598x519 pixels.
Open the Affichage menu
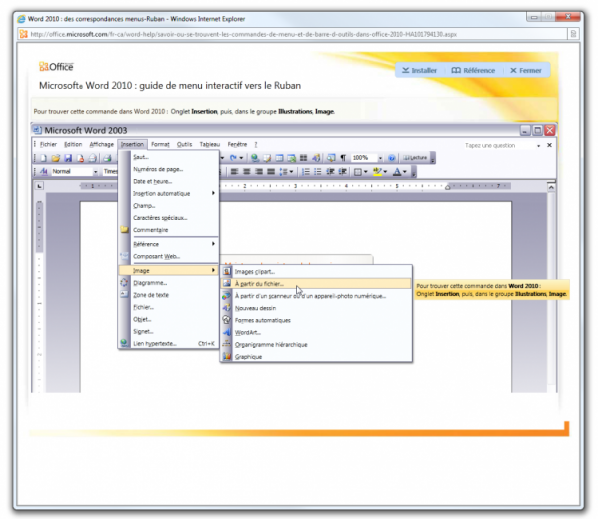pos(101,145)
